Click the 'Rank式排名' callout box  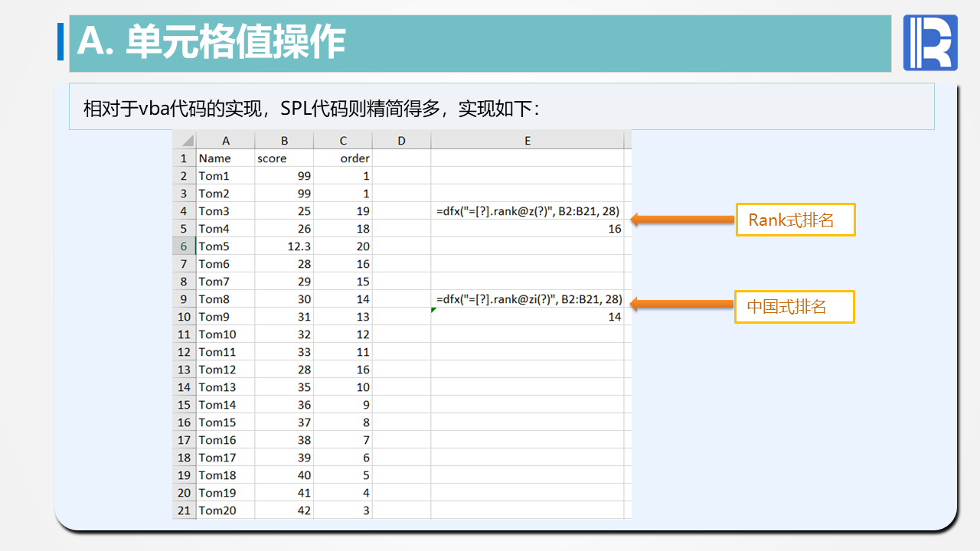tap(795, 220)
